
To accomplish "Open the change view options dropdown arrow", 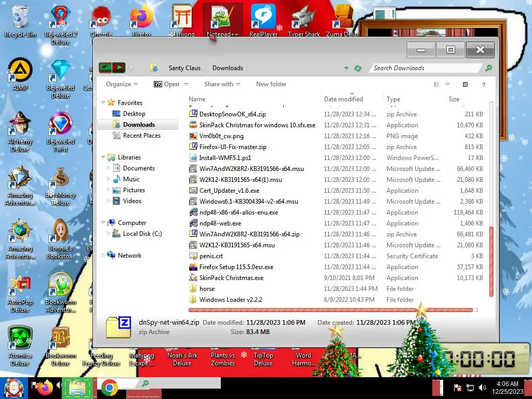I will click(x=447, y=84).
